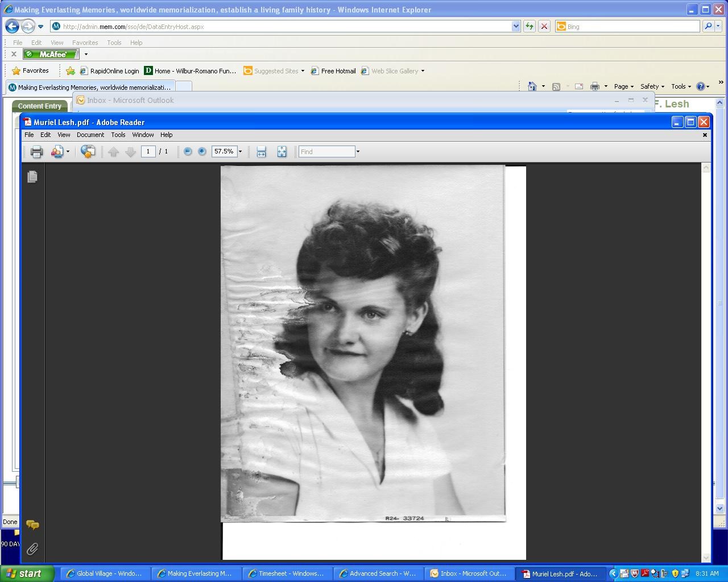The width and height of the screenshot is (728, 582).
Task: Zoom in using the plus icon
Action: [x=202, y=151]
